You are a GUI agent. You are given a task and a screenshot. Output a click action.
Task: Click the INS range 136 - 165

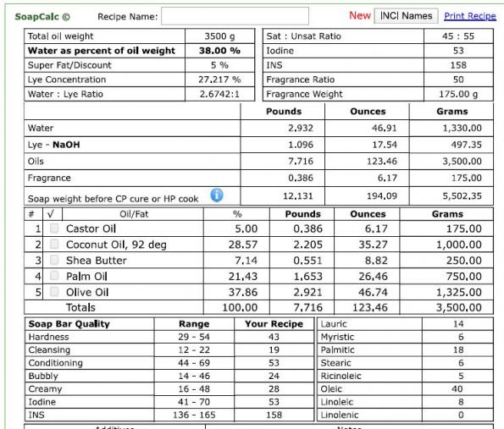(194, 415)
